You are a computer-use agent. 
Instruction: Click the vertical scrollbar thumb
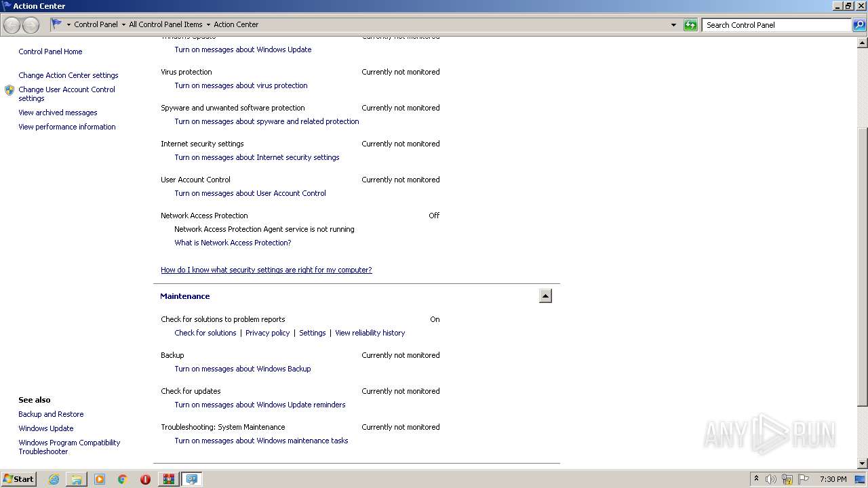click(x=863, y=266)
